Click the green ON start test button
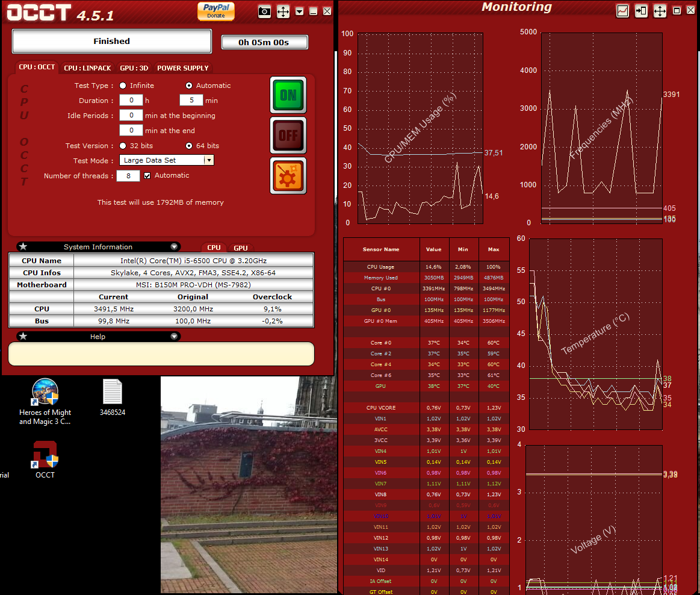The width and height of the screenshot is (700, 595). point(288,95)
